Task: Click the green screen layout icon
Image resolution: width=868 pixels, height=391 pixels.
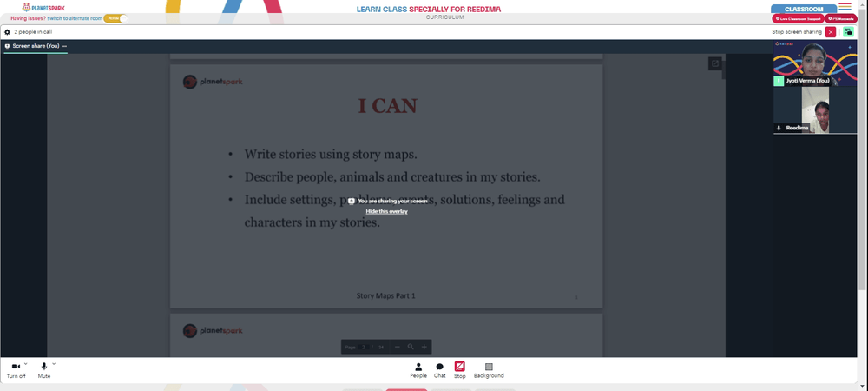Action: pyautogui.click(x=848, y=32)
